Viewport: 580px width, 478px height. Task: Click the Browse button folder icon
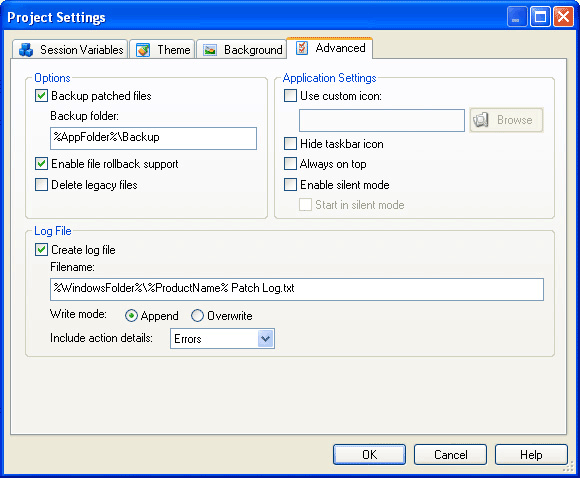click(481, 120)
